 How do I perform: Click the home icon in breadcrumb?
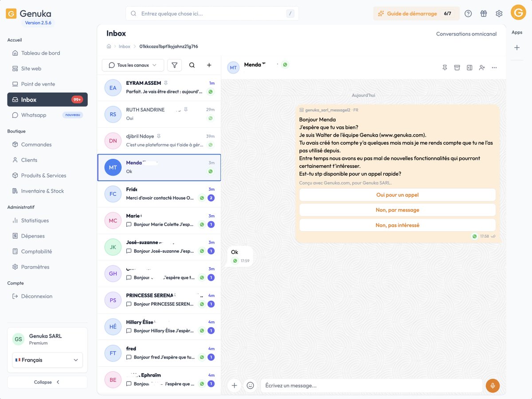109,46
